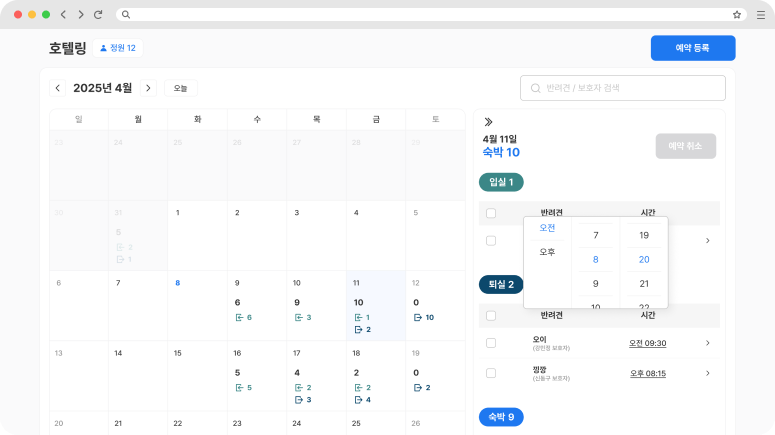Click check-out icon on April 19

click(418, 388)
